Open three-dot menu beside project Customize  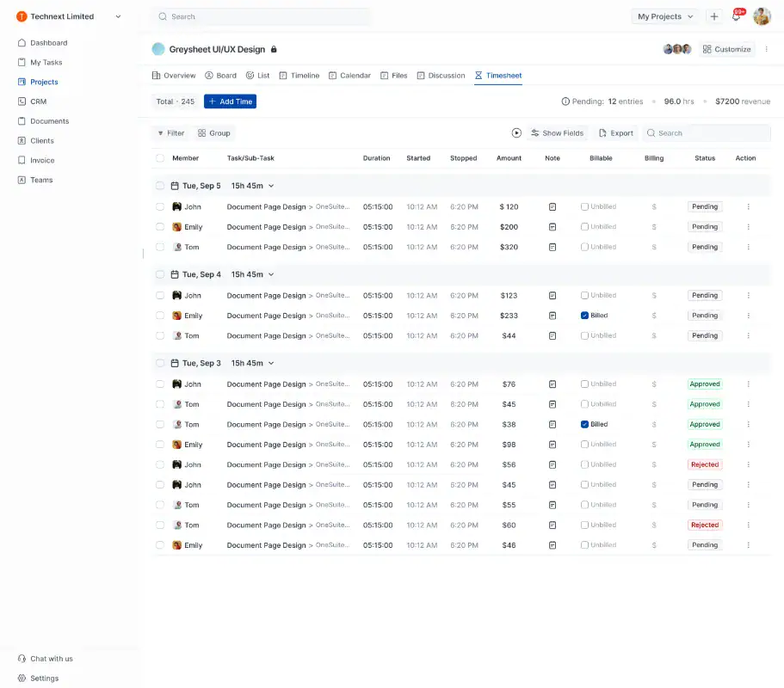tap(766, 49)
